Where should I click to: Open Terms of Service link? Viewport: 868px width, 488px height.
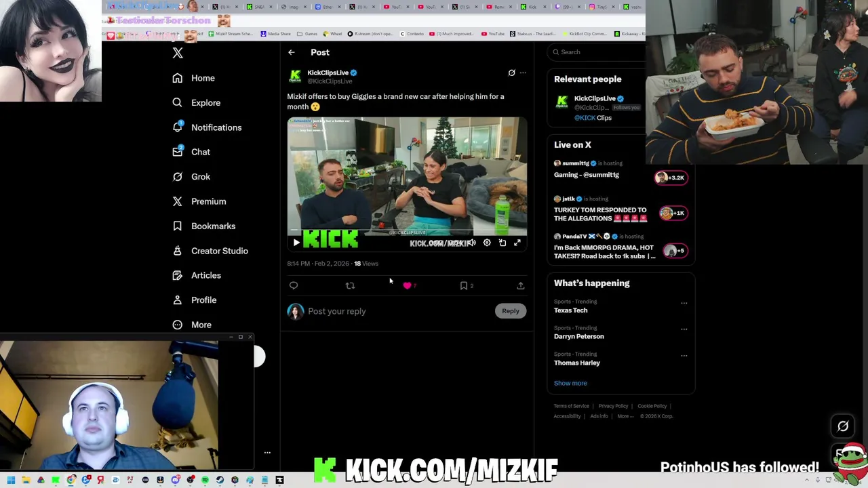pyautogui.click(x=571, y=406)
